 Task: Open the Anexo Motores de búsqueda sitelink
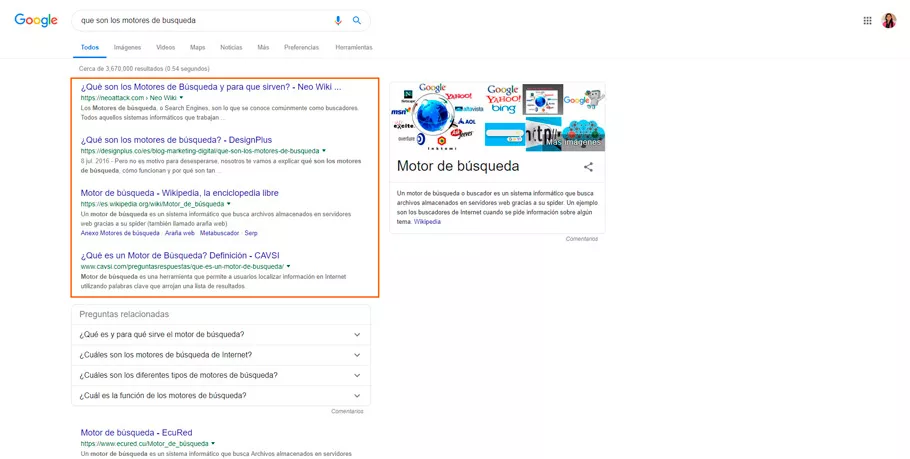(x=120, y=233)
